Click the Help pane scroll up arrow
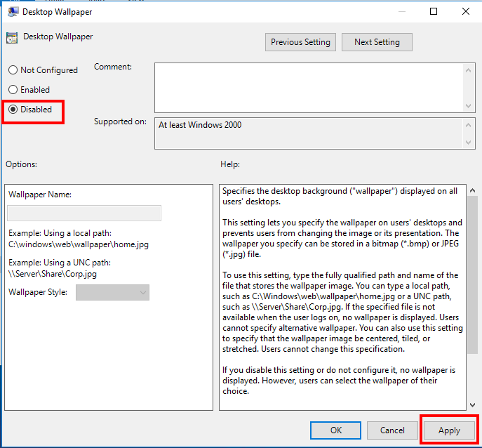The height and width of the screenshot is (448, 482). (472, 190)
